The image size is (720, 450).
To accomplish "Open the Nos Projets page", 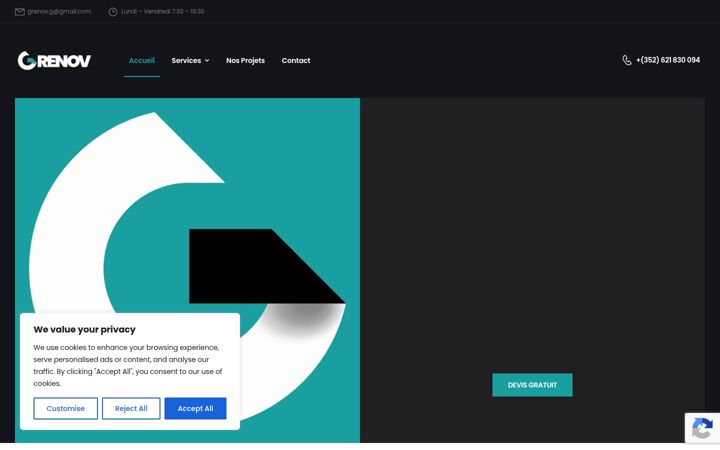I will pyautogui.click(x=245, y=61).
